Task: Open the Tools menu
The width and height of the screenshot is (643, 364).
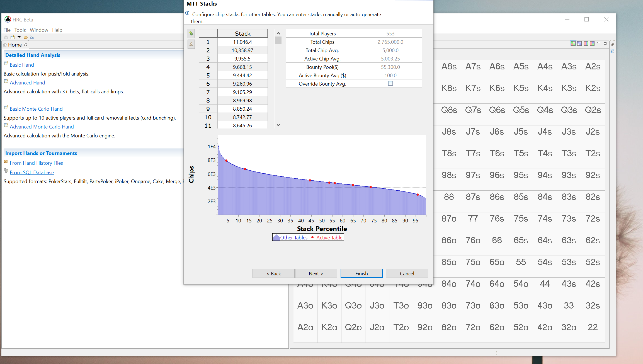Action: point(20,30)
